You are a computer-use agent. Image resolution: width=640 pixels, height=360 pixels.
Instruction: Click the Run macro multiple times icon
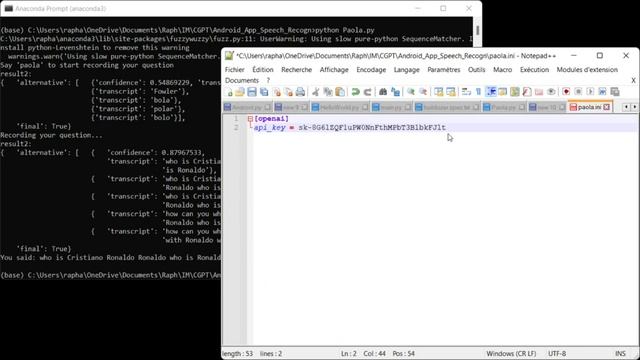click(x=602, y=92)
